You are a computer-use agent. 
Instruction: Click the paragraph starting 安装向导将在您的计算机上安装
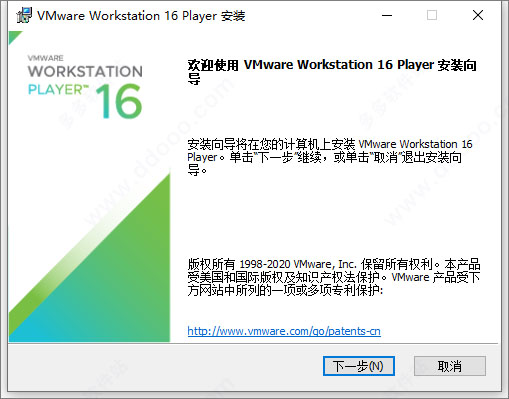pyautogui.click(x=330, y=157)
